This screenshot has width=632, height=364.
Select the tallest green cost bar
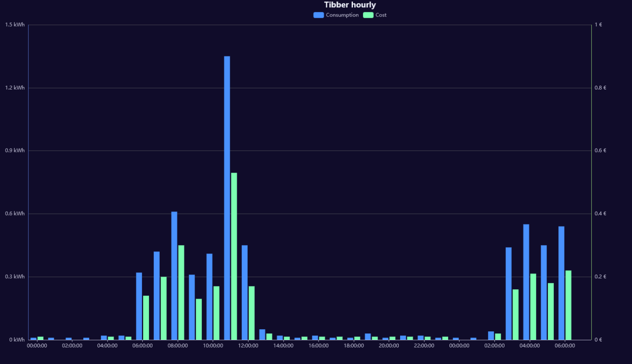coord(234,256)
